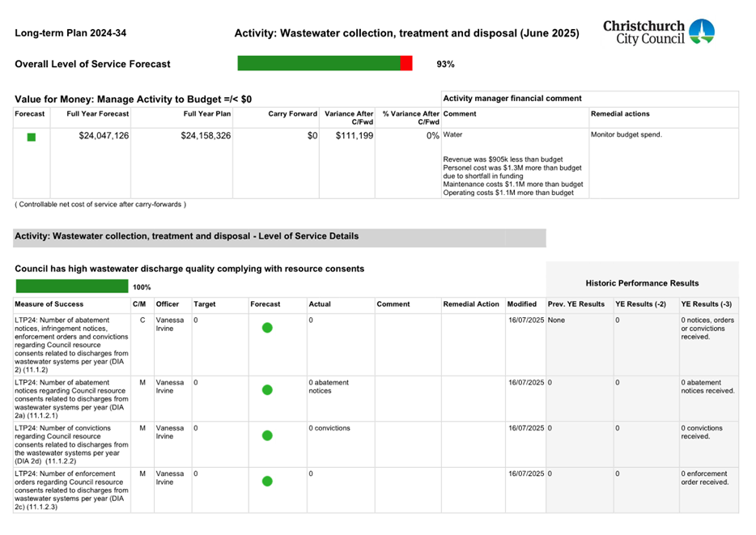Screen dimensions: 756x535
Task: Collapse the Historic Performance Results panel
Action: [642, 282]
